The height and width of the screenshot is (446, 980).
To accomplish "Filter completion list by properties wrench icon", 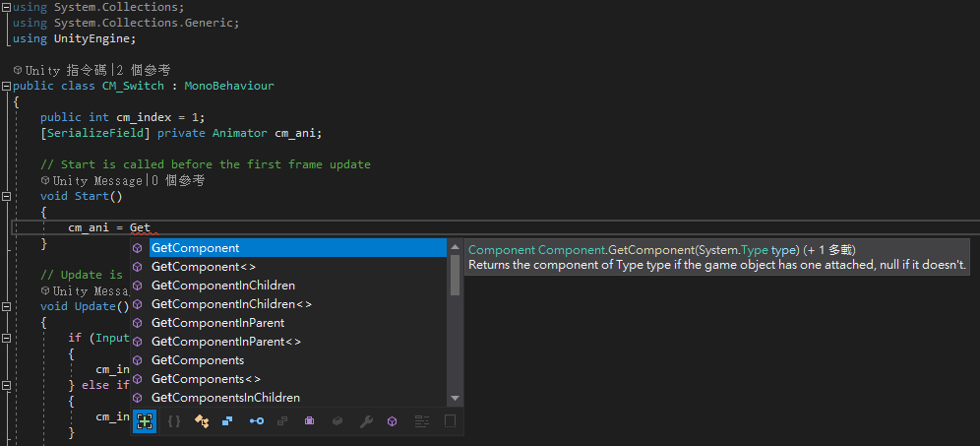I will pyautogui.click(x=366, y=421).
